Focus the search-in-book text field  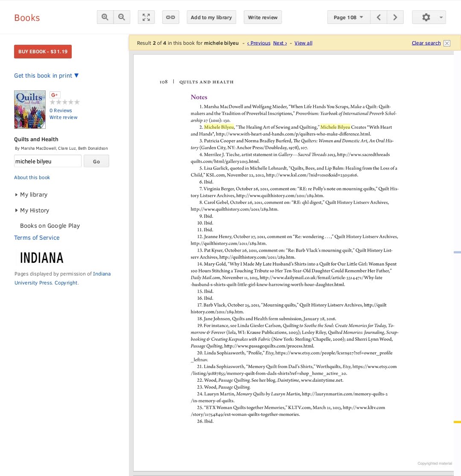click(48, 161)
